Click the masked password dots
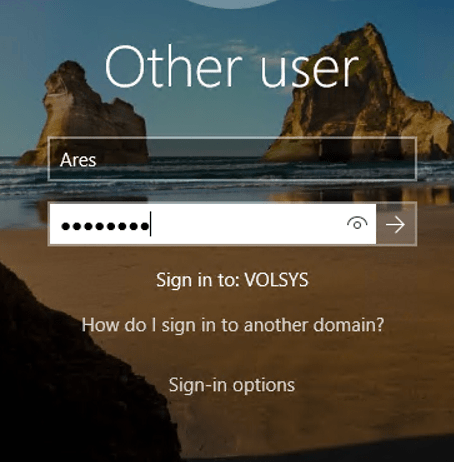 click(x=105, y=226)
